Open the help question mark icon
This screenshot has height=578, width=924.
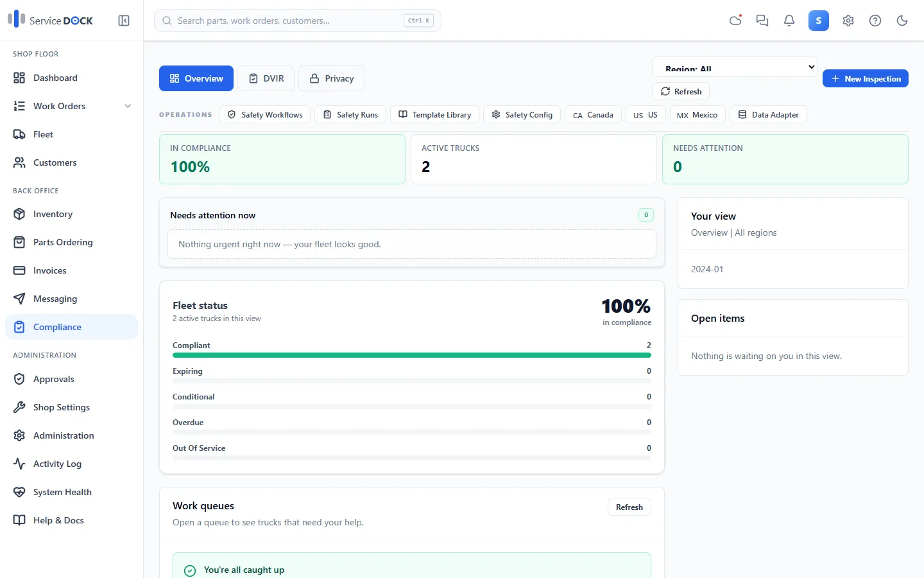tap(875, 21)
